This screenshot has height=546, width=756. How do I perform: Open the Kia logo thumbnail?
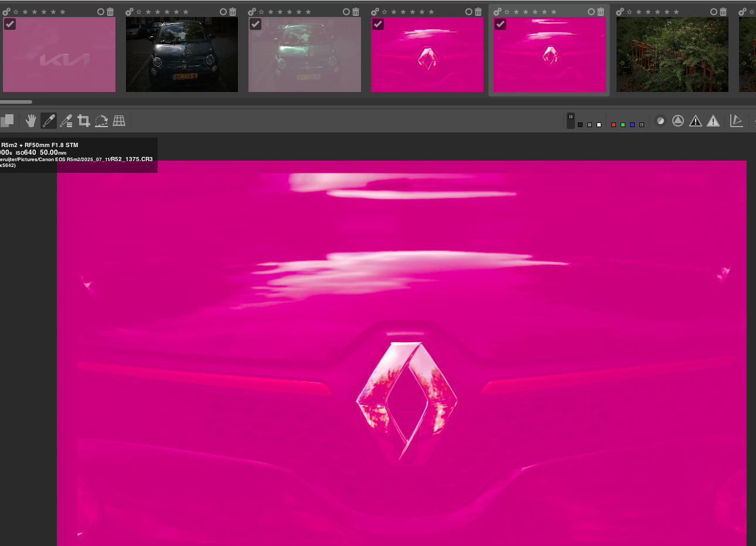pos(59,54)
